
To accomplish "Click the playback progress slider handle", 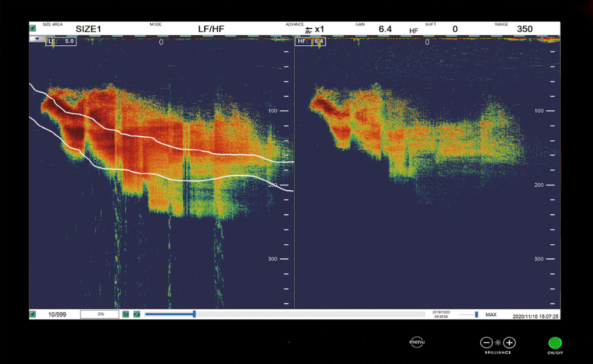I will 194,315.
